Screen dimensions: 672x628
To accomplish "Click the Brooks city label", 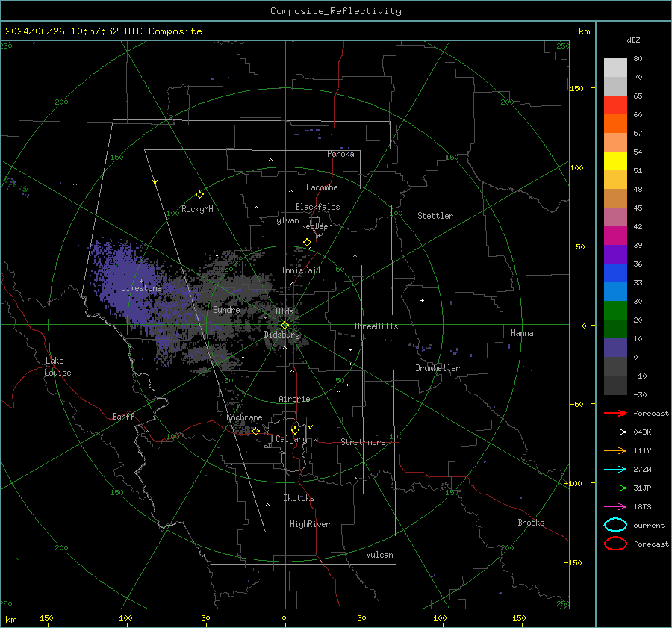I will click(531, 523).
